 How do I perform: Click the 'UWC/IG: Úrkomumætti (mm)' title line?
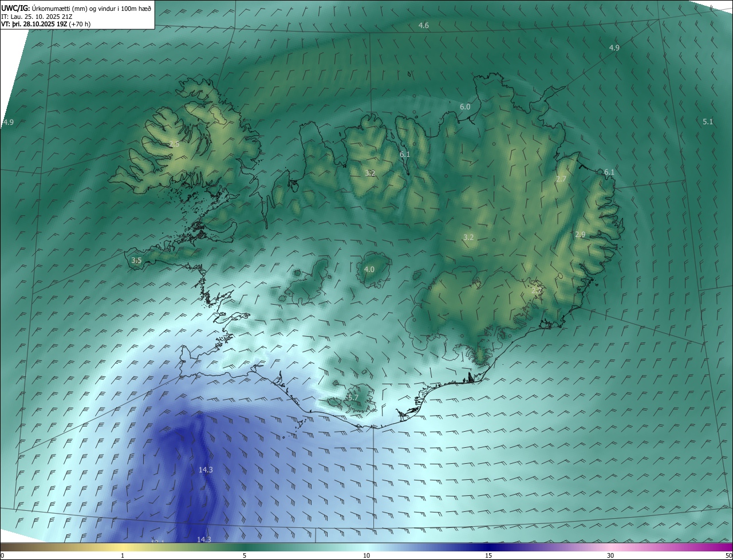coord(77,9)
